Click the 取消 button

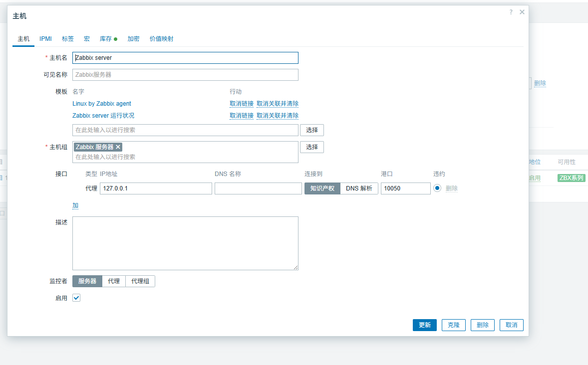click(512, 325)
